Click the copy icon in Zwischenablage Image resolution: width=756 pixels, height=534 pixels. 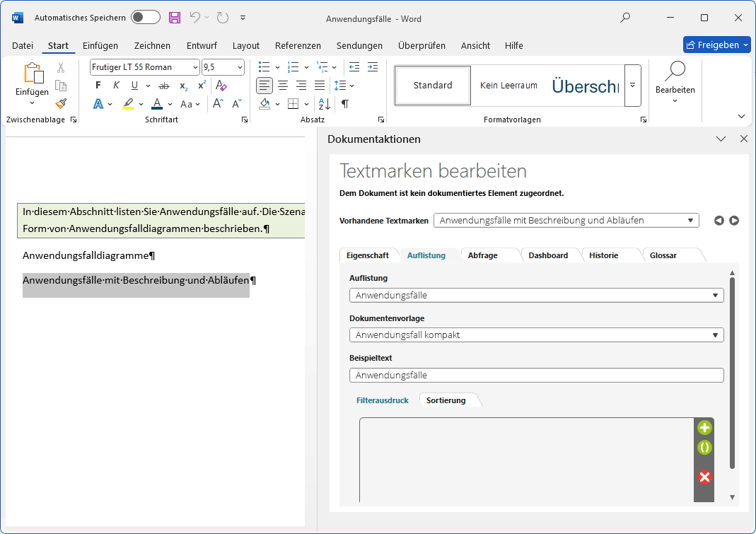[61, 86]
